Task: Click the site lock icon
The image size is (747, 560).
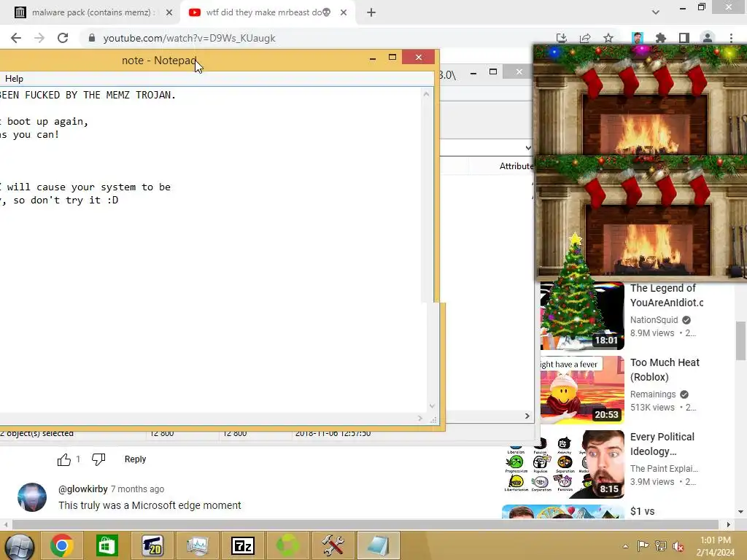Action: click(x=92, y=38)
